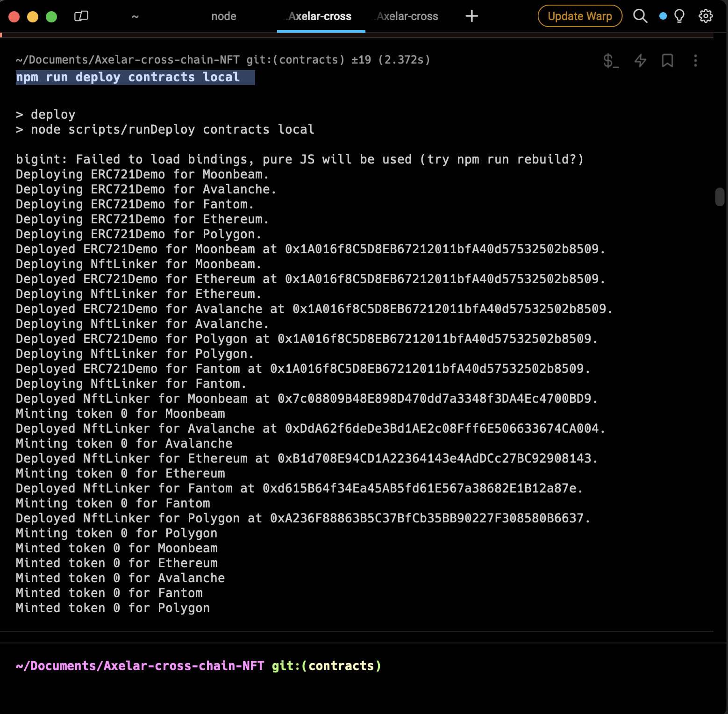Click 'Deploying NftLinker for Moonbeam.' line

coord(139,264)
